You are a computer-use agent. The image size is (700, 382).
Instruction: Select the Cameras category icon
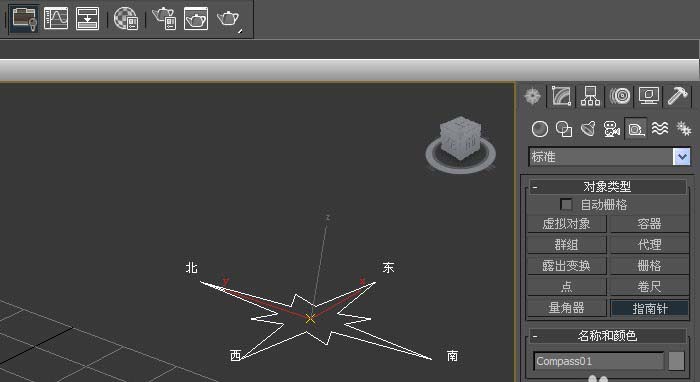tap(612, 129)
